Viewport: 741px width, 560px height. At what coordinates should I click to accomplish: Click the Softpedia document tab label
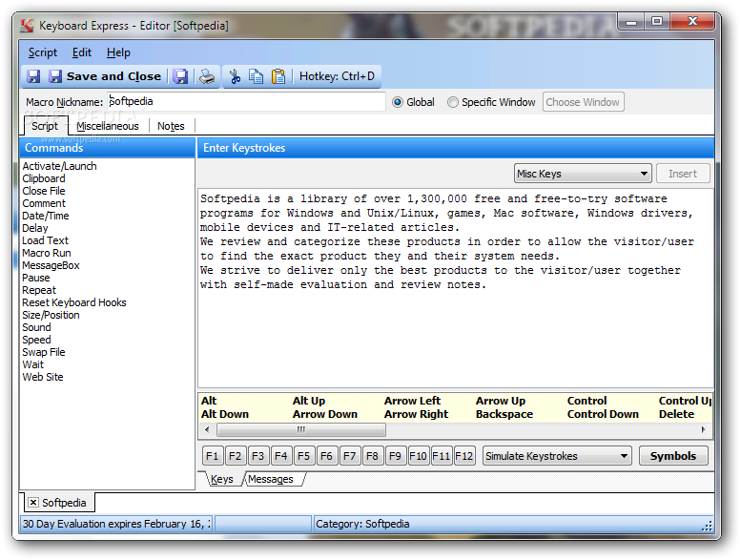click(x=64, y=503)
